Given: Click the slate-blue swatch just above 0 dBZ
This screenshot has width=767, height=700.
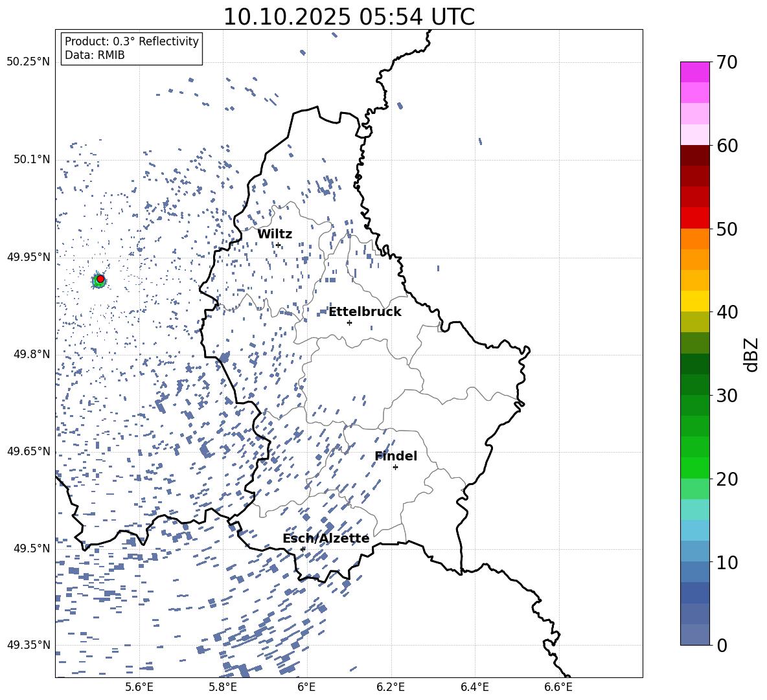Looking at the screenshot, I should 694,635.
